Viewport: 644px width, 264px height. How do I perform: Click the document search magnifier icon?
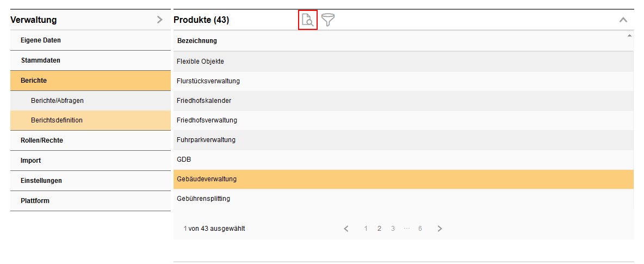[x=308, y=21]
